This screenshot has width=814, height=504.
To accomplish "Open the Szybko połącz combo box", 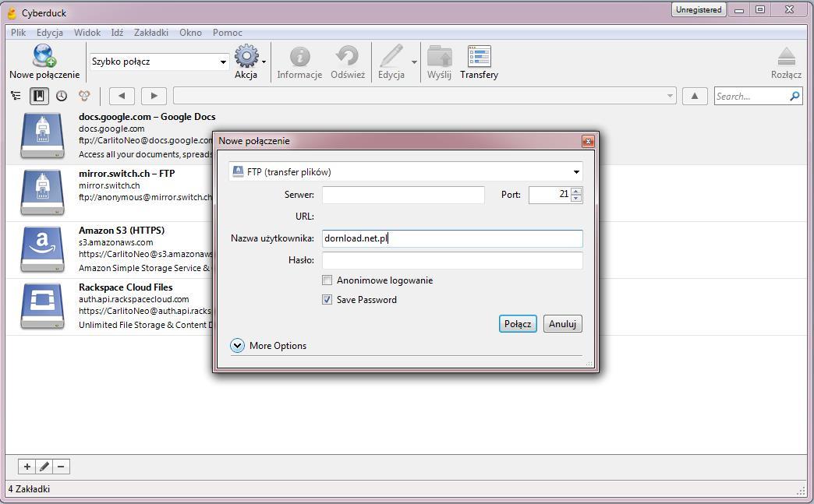I will 159,62.
